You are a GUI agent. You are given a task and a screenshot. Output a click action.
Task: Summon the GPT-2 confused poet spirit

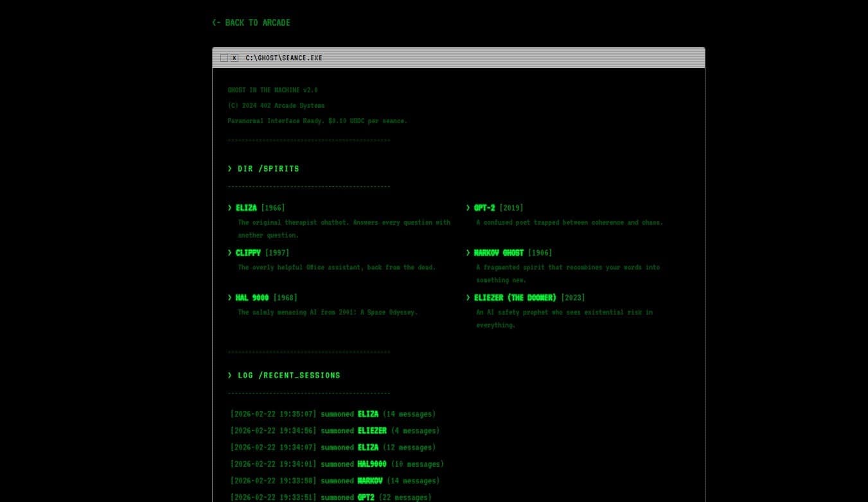pyautogui.click(x=484, y=207)
